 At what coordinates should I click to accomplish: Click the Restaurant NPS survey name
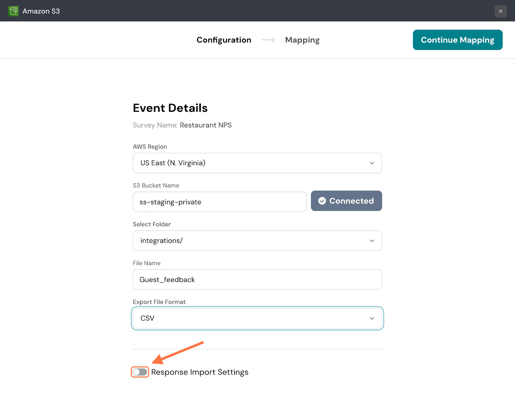click(x=206, y=125)
